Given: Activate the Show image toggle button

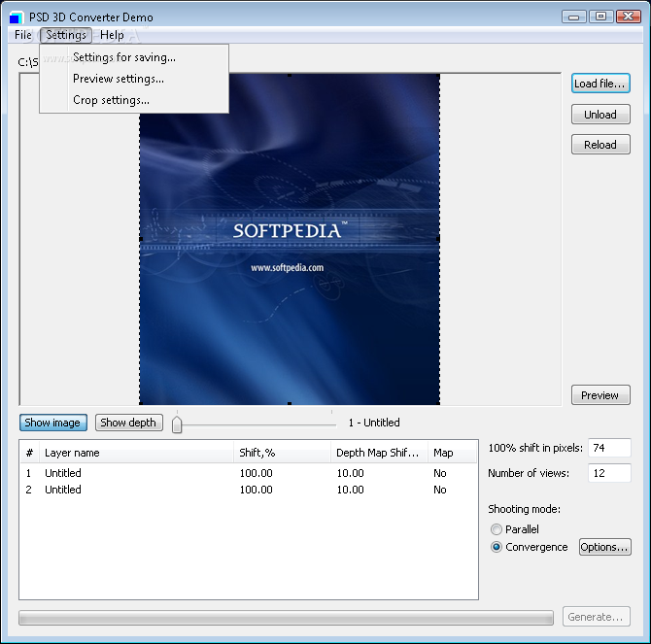Looking at the screenshot, I should (x=53, y=423).
